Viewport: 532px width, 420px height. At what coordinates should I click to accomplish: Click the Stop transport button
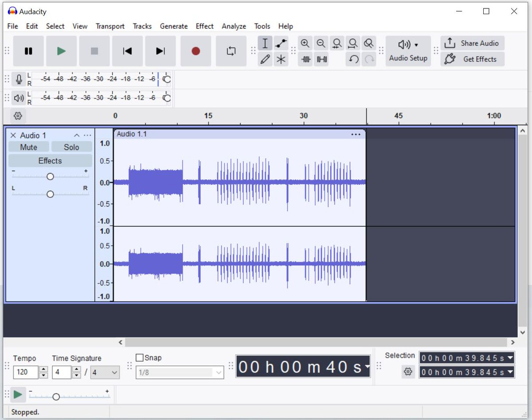point(94,51)
